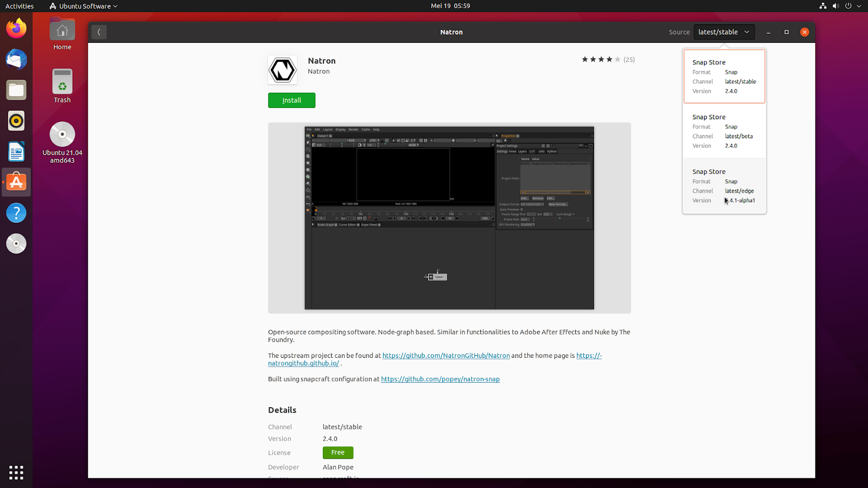Open the Activities overview
Screen dimensions: 868x488
pos(20,6)
